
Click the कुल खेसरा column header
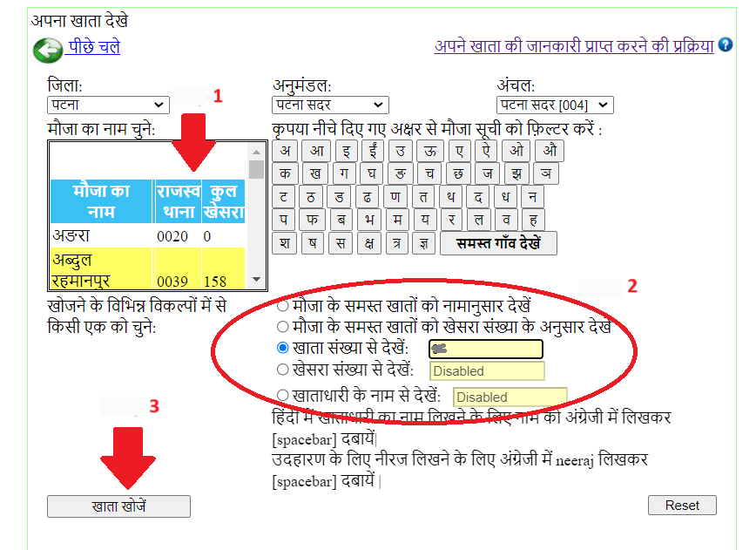click(224, 201)
